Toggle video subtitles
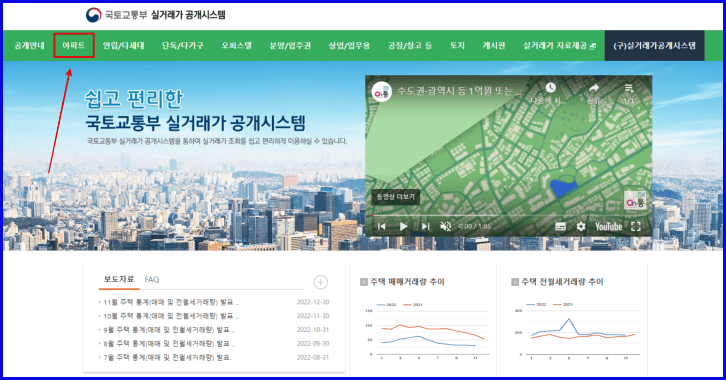This screenshot has height=380, width=726. click(560, 226)
